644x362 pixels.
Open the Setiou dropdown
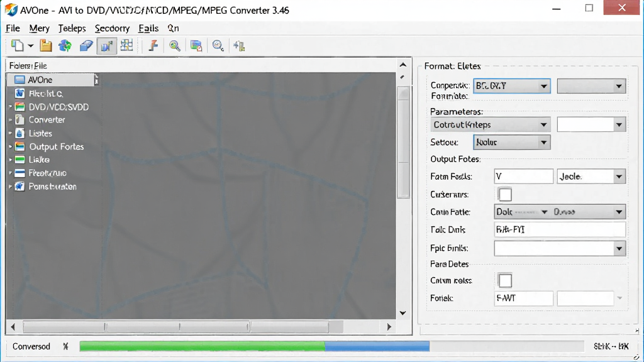tap(512, 143)
